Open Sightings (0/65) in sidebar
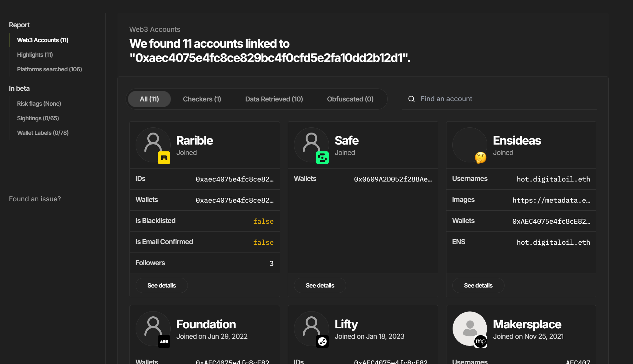633x364 pixels. [x=38, y=118]
